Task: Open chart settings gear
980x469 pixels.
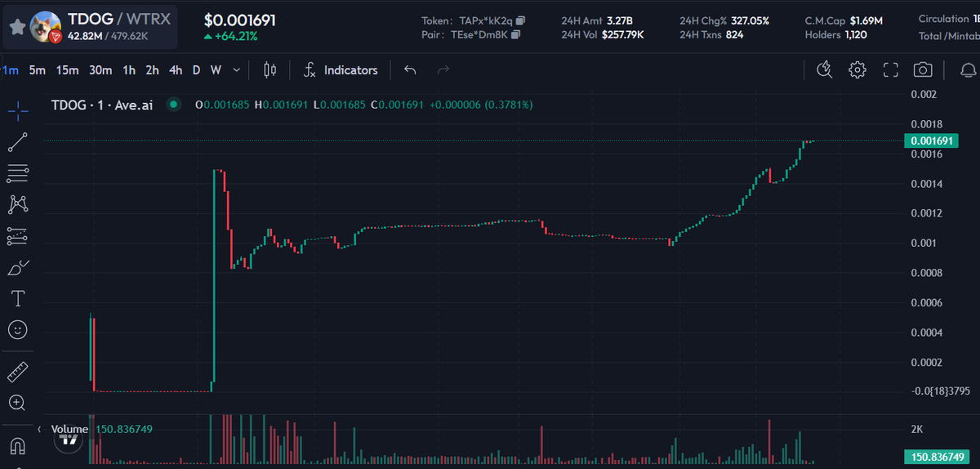Action: click(x=857, y=70)
